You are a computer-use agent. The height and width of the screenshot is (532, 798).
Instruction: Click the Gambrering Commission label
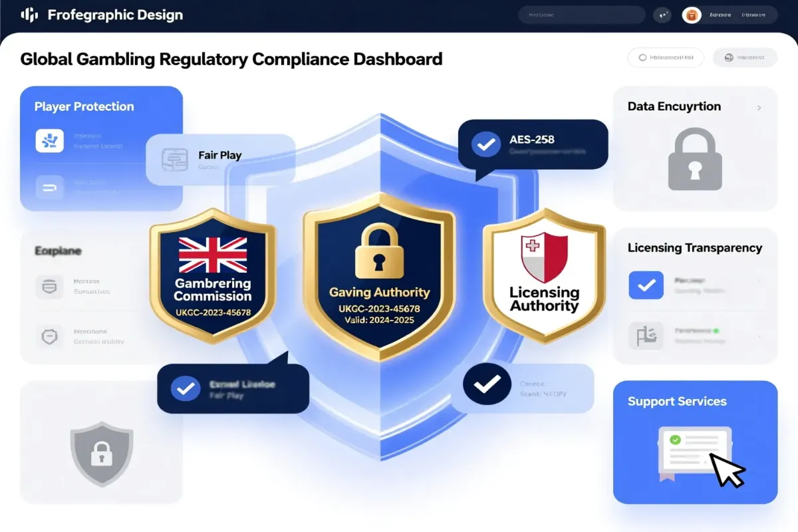(213, 290)
